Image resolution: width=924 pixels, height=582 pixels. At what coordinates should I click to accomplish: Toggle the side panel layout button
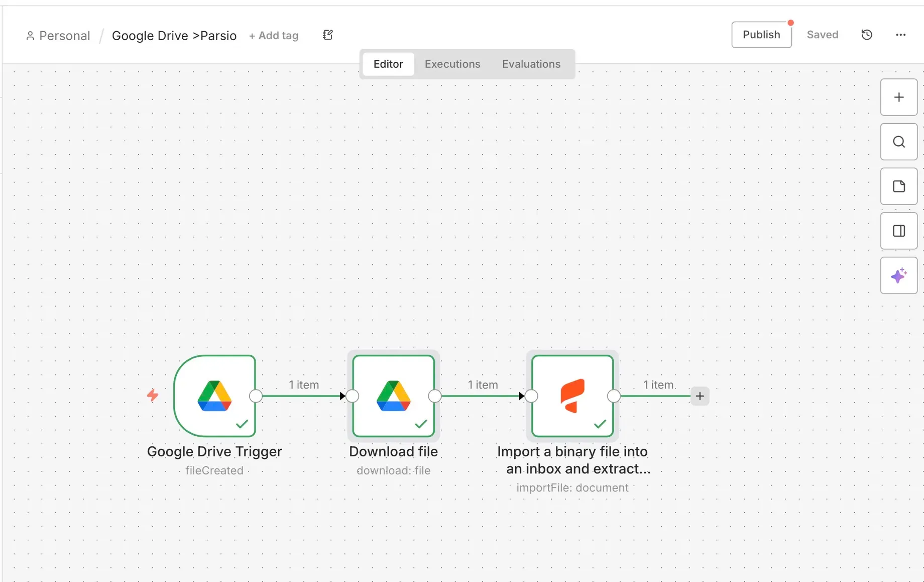[898, 231]
